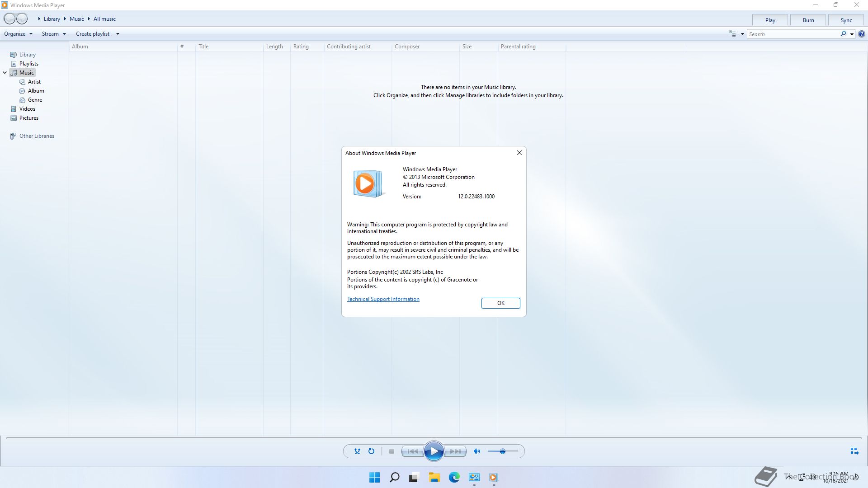Click Music in the breadcrumb path
Image resolution: width=868 pixels, height=488 pixels.
(x=76, y=19)
